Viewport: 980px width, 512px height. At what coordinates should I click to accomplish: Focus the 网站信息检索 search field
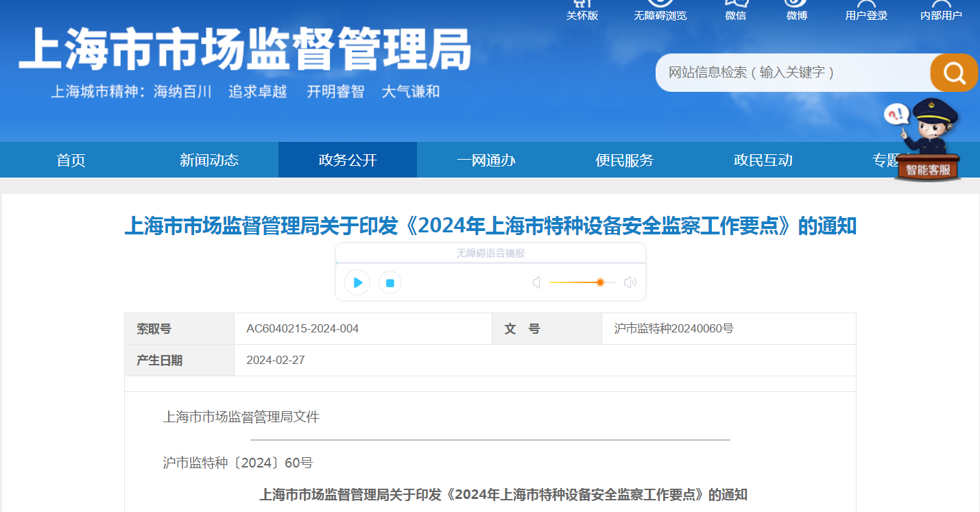793,73
